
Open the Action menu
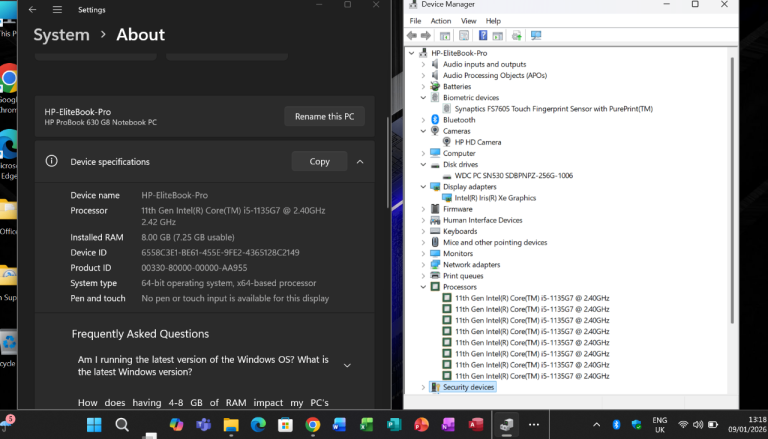441,20
